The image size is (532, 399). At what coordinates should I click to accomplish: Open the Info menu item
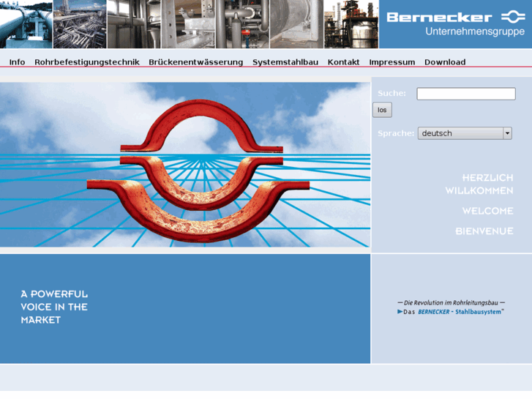click(x=17, y=62)
